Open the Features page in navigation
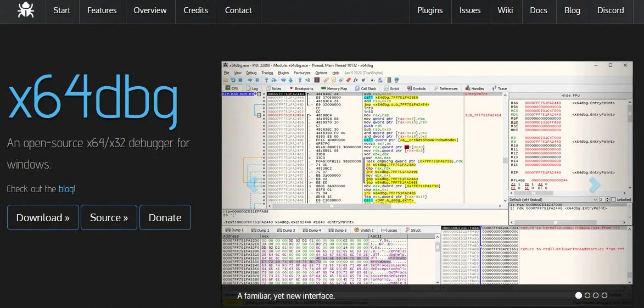The image size is (644, 308). tap(102, 10)
